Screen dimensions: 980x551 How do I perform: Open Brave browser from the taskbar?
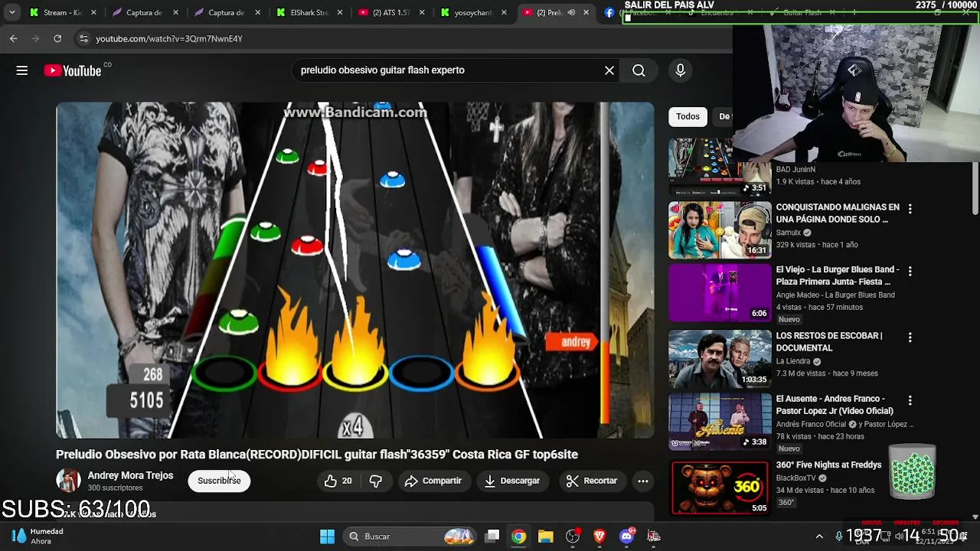point(599,536)
